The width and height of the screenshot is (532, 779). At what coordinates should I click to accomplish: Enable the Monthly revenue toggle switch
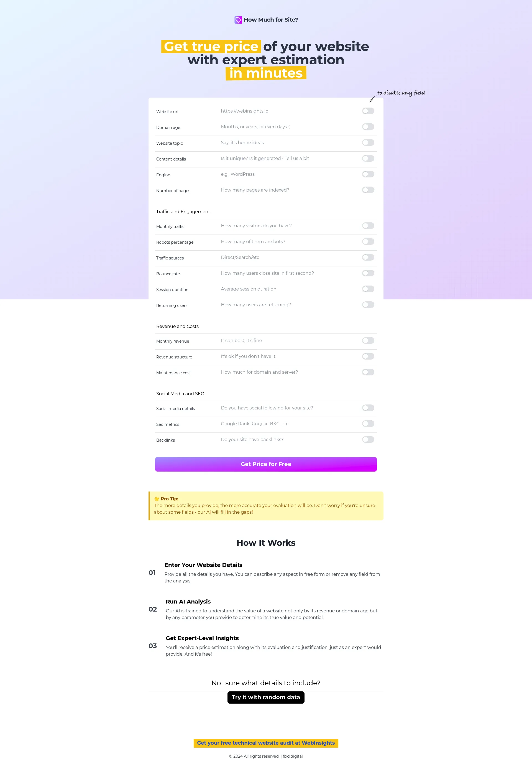point(368,340)
